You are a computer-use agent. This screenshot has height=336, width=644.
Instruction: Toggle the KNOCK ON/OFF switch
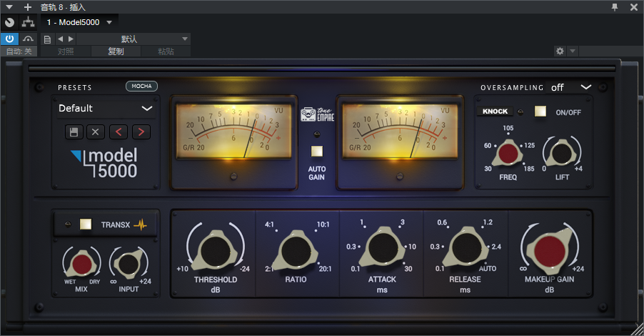tap(540, 112)
